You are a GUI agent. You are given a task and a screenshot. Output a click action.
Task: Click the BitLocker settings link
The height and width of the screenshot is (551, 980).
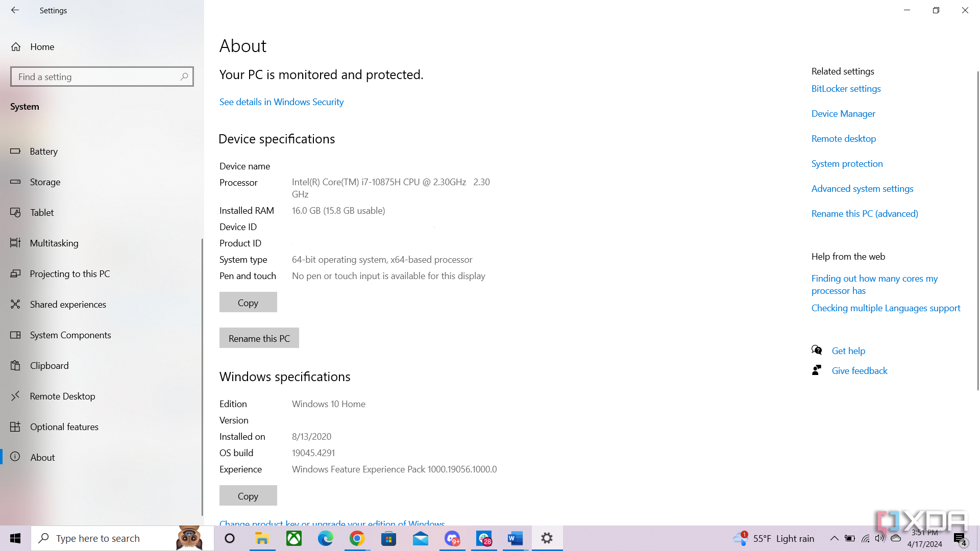tap(846, 88)
